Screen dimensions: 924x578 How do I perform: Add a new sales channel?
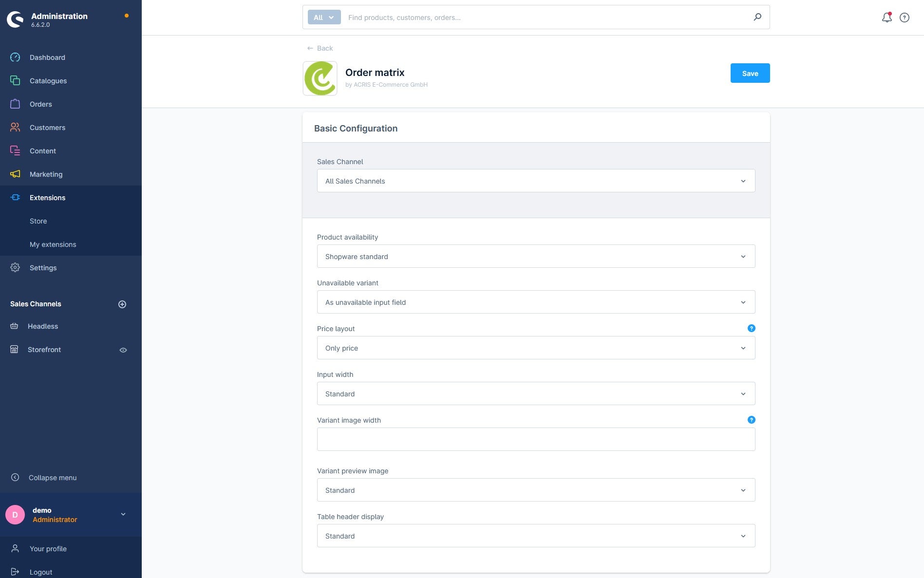pos(122,304)
